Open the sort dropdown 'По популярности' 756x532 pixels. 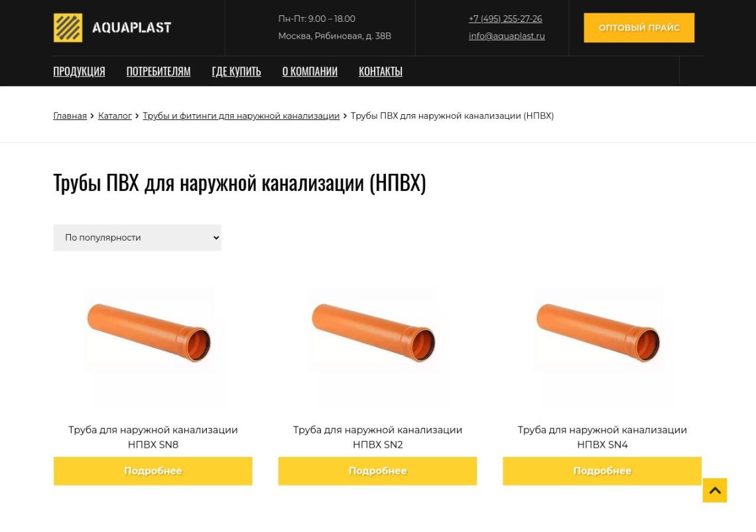click(x=137, y=237)
